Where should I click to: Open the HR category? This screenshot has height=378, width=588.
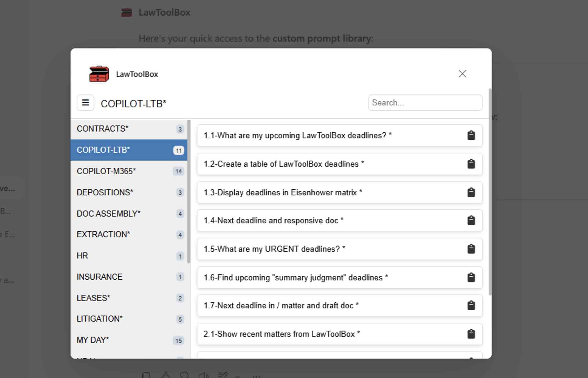[x=129, y=256]
